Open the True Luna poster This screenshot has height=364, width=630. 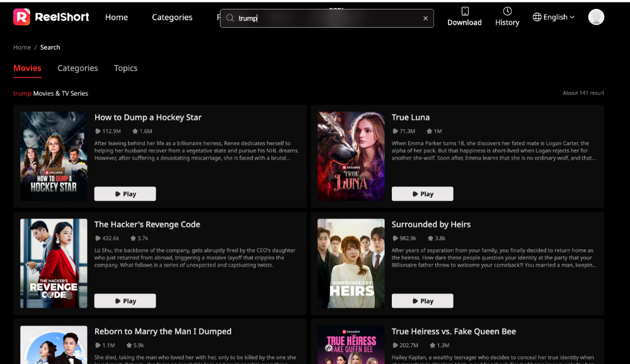coord(351,156)
